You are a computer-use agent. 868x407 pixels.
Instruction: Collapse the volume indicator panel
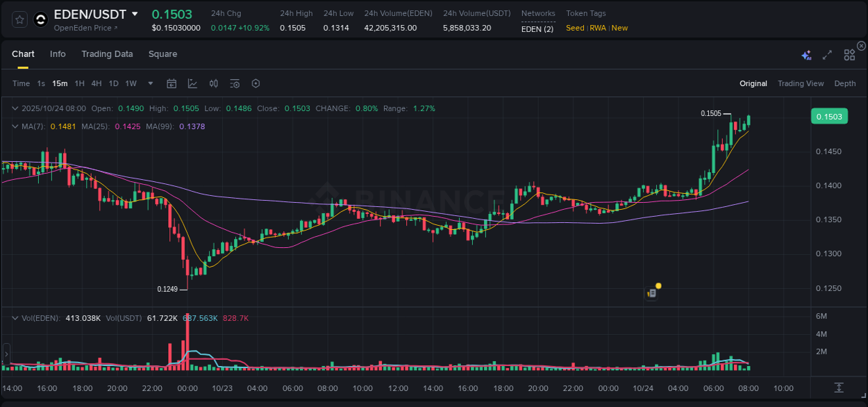tap(15, 318)
